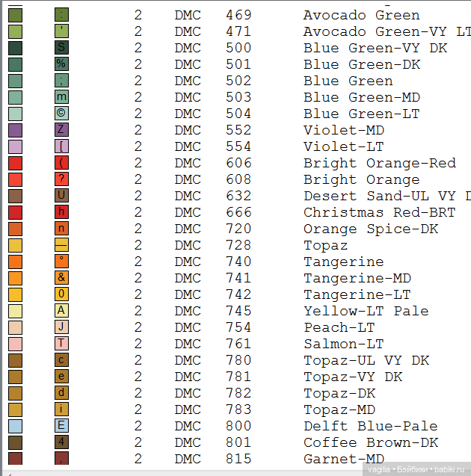Select the 'm' symbol icon for Blue Green-MD
The height and width of the screenshot is (476, 471).
[61, 97]
